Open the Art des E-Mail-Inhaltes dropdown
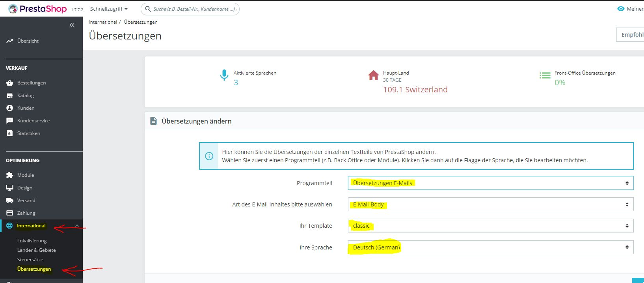Image resolution: width=644 pixels, height=283 pixels. click(491, 204)
